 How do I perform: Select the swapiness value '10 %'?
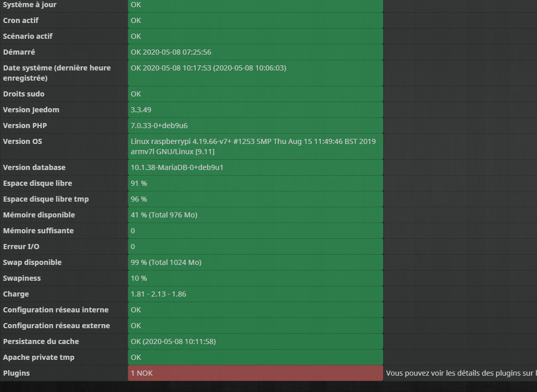[138, 278]
